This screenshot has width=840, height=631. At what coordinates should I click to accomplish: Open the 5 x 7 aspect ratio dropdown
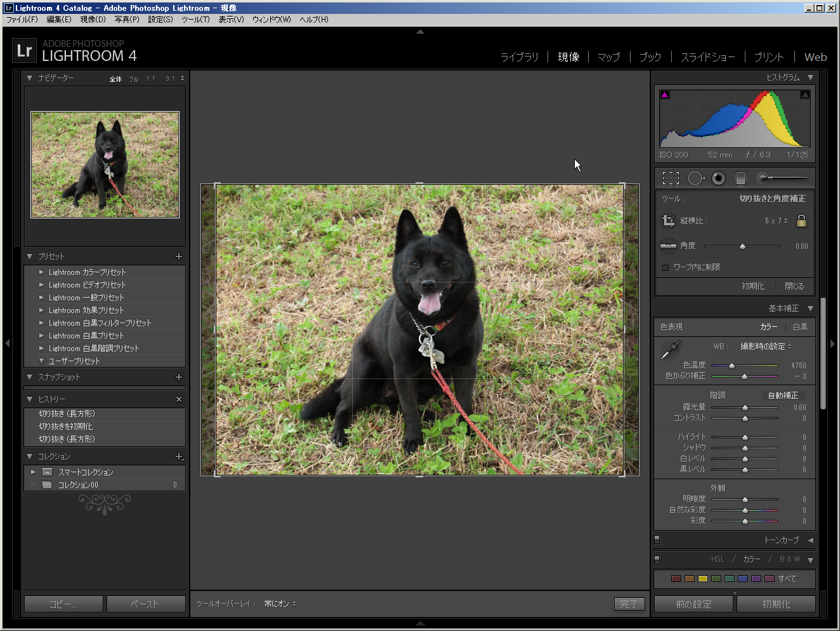776,221
